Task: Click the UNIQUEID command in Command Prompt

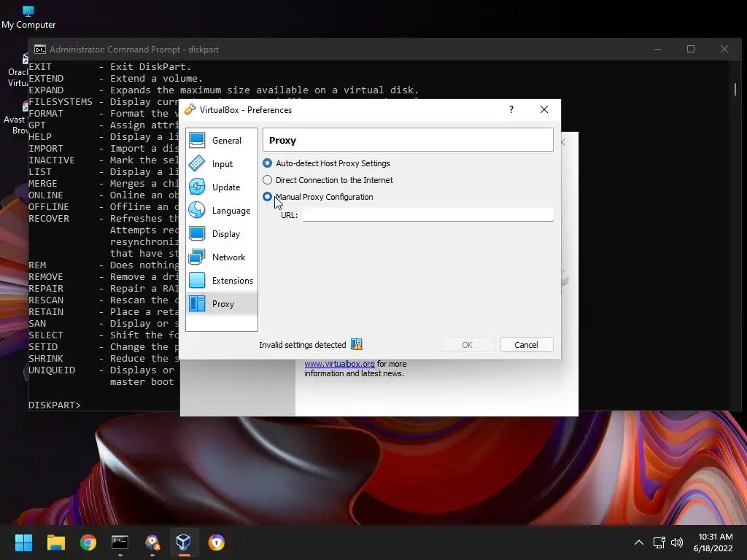Action: 52,370
